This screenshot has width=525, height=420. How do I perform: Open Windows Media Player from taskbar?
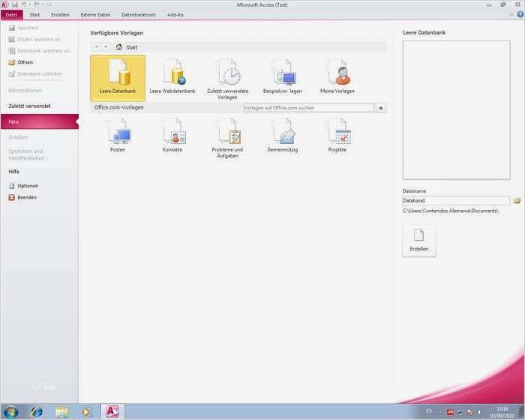86,412
